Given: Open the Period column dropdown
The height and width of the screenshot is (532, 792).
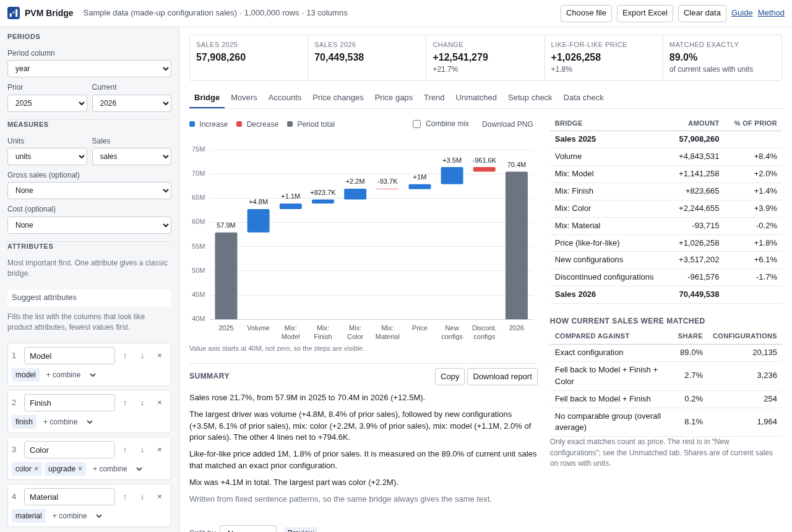Looking at the screenshot, I should 89,69.
